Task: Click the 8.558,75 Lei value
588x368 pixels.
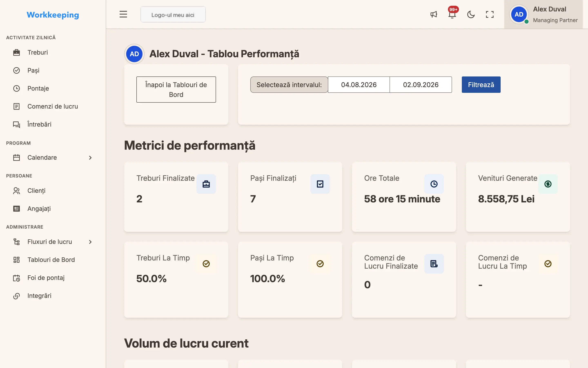Action: tap(506, 199)
